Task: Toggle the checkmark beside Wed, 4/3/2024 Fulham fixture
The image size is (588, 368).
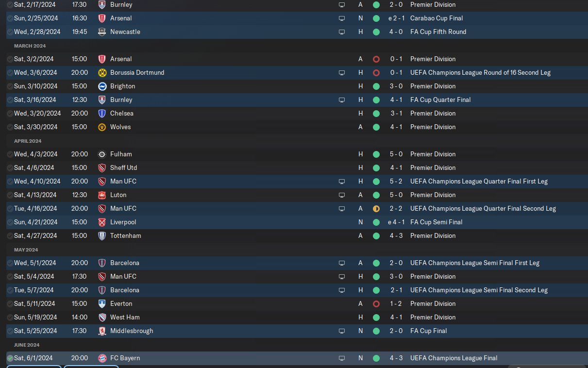Action: pyautogui.click(x=10, y=154)
